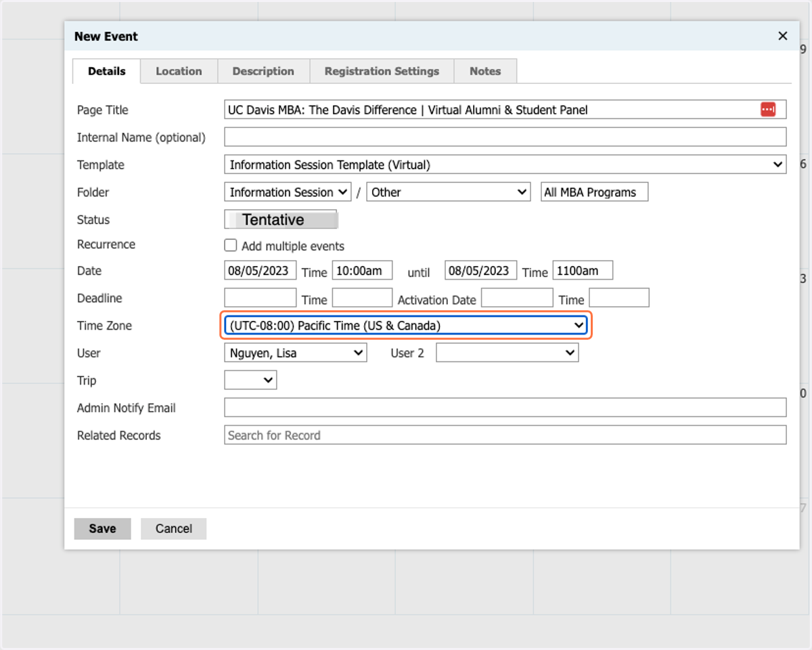
Task: Cancel the new event dialog
Action: (173, 529)
